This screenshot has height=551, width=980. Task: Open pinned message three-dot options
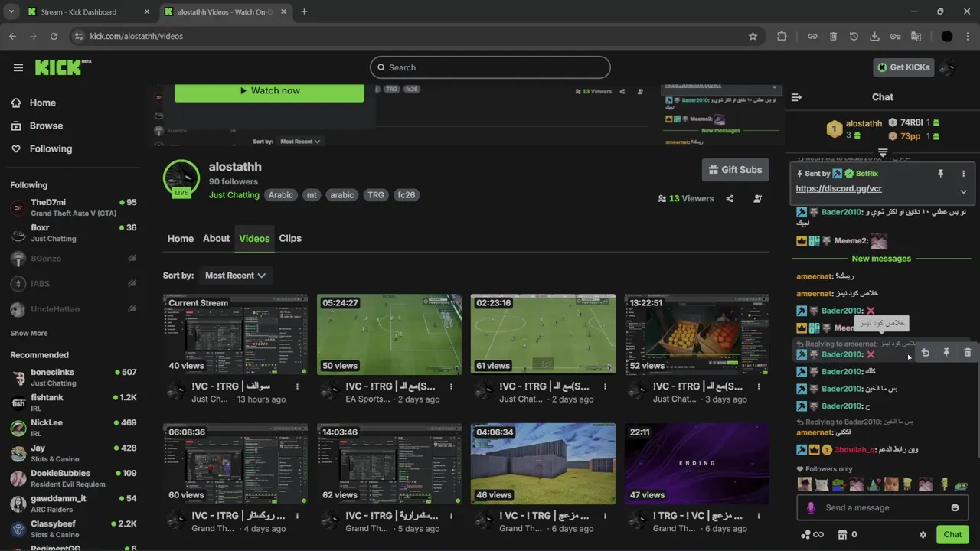pos(963,174)
